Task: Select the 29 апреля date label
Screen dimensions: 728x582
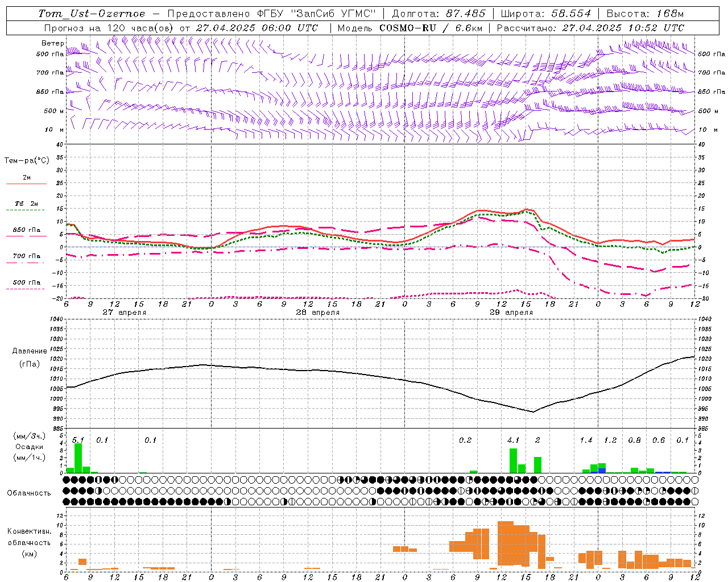Action: (511, 313)
